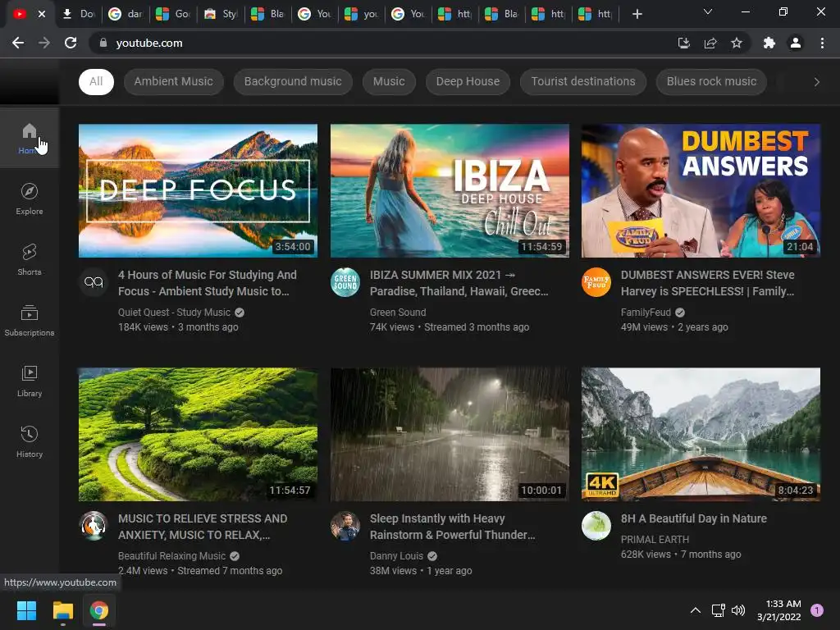Play the green tea fields thumbnail
Image resolution: width=840 pixels, height=630 pixels.
point(199,435)
